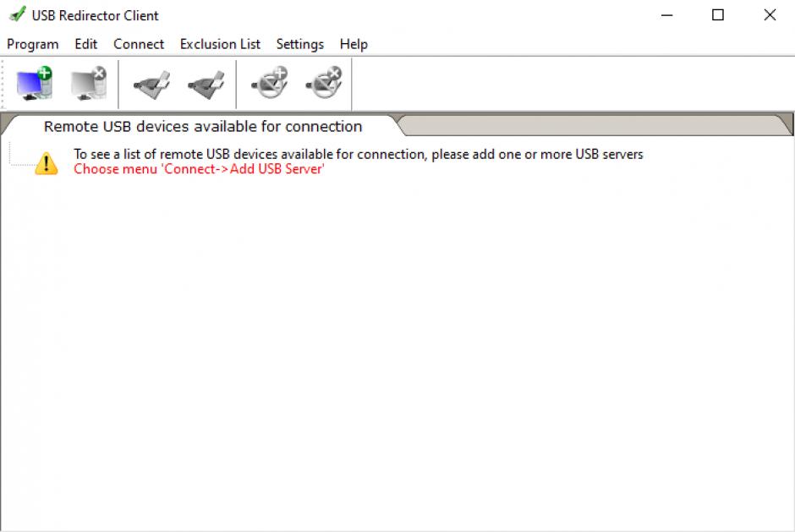Click the USB Redirector Client title bar icon

17,14
